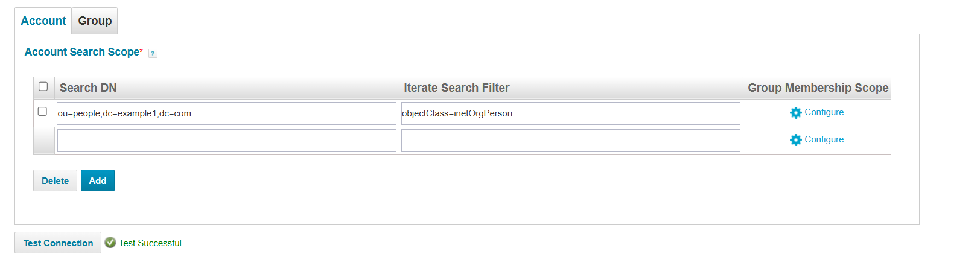The image size is (980, 271).
Task: Click the Iterate Search Filter column header
Action: [x=456, y=88]
